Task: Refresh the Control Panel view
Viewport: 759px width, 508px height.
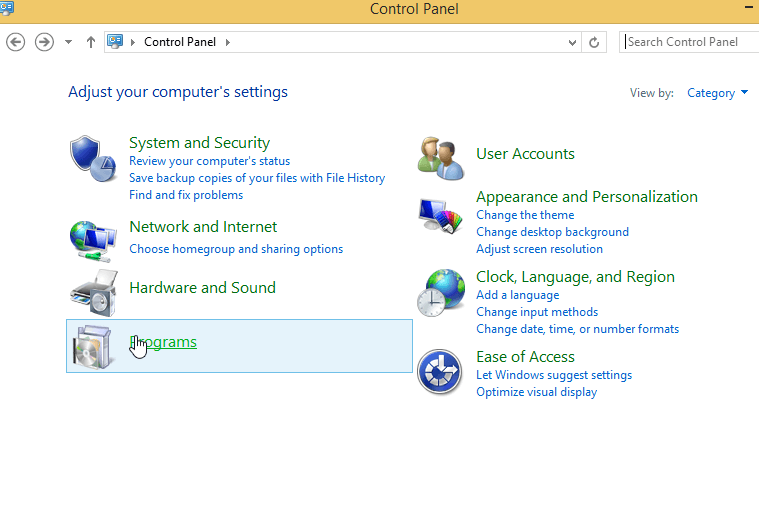Action: point(594,43)
